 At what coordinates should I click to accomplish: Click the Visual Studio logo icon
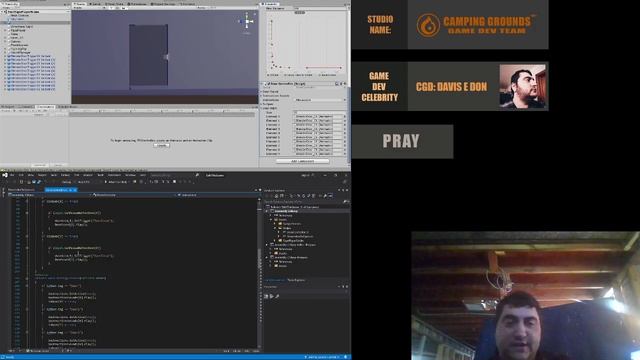pos(5,175)
